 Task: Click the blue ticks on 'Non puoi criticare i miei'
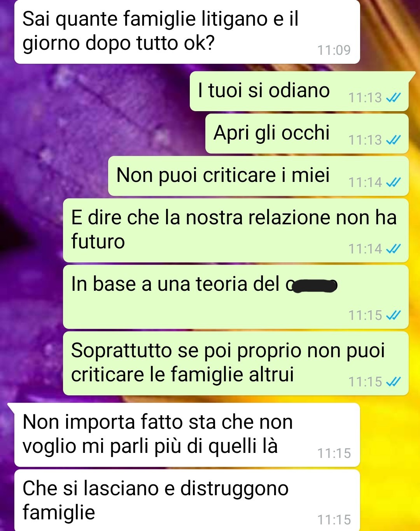[393, 182]
